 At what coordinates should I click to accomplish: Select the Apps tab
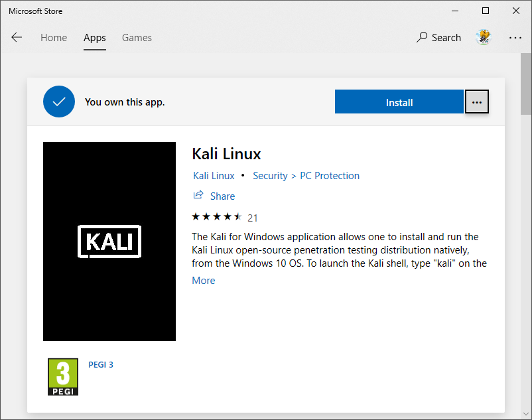coord(95,38)
